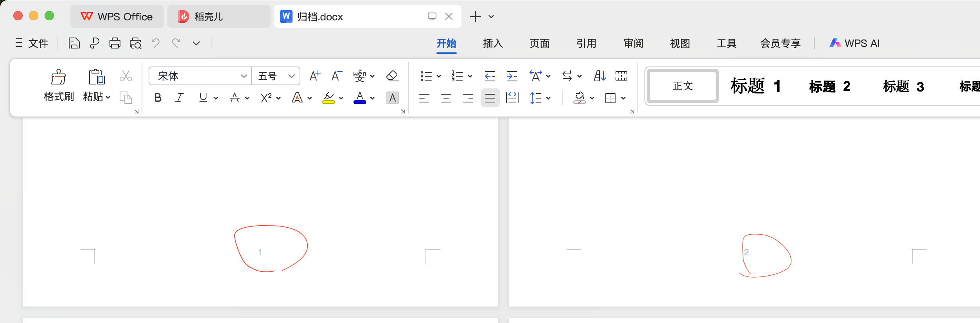Click the bulleted list icon
The width and height of the screenshot is (980, 323).
[426, 76]
